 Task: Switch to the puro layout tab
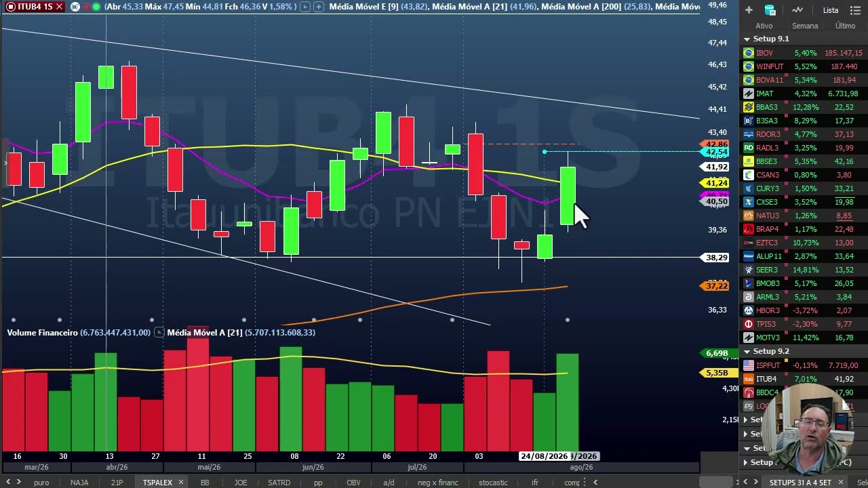[x=41, y=483]
